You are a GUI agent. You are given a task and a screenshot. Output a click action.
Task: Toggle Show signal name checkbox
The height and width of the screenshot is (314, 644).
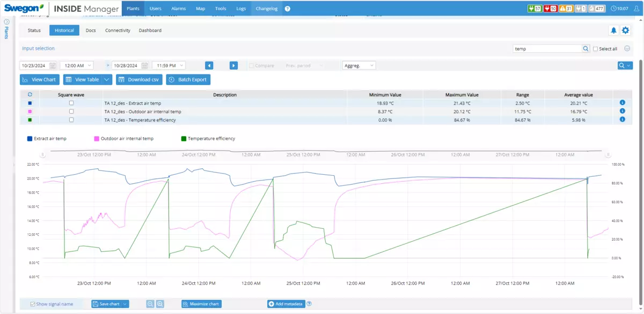33,304
